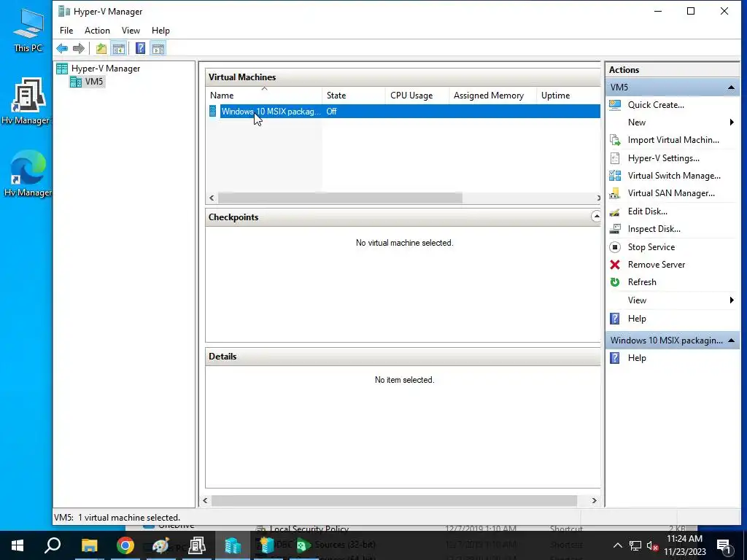The image size is (747, 560).
Task: Click the Virtual Switch Manager icon
Action: (x=614, y=176)
